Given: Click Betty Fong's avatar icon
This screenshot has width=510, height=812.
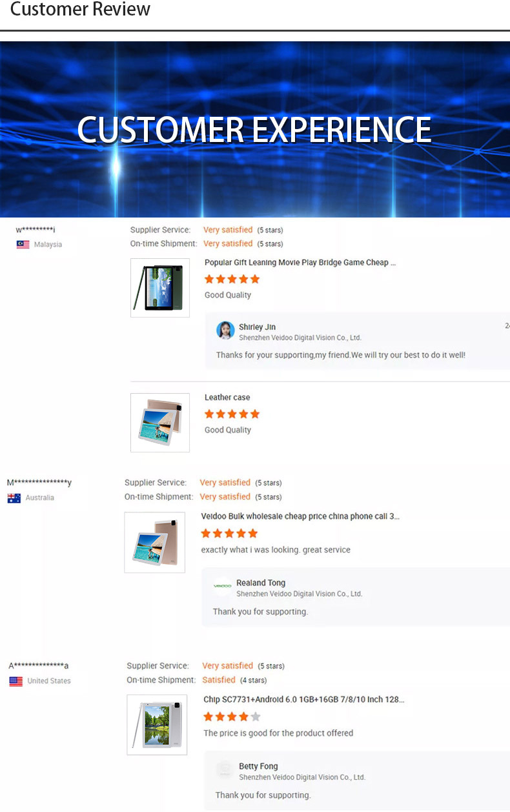Looking at the screenshot, I should [225, 769].
